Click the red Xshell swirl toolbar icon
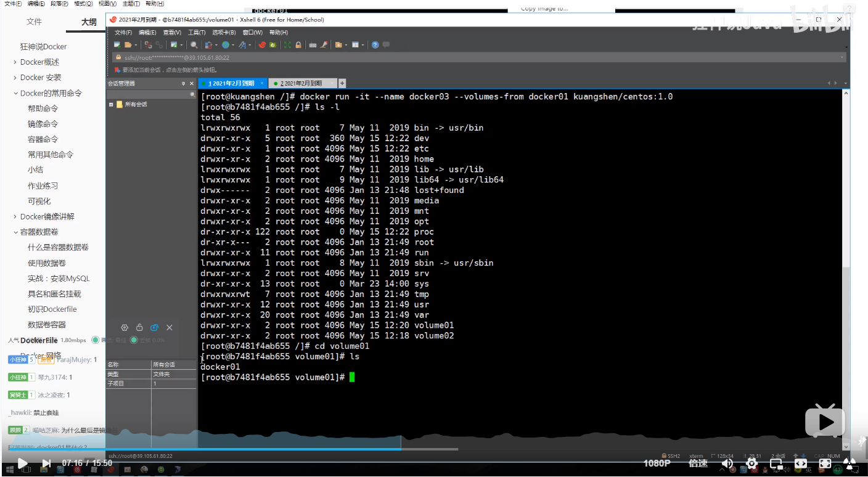Screen dimensions: 868x477 click(x=262, y=45)
